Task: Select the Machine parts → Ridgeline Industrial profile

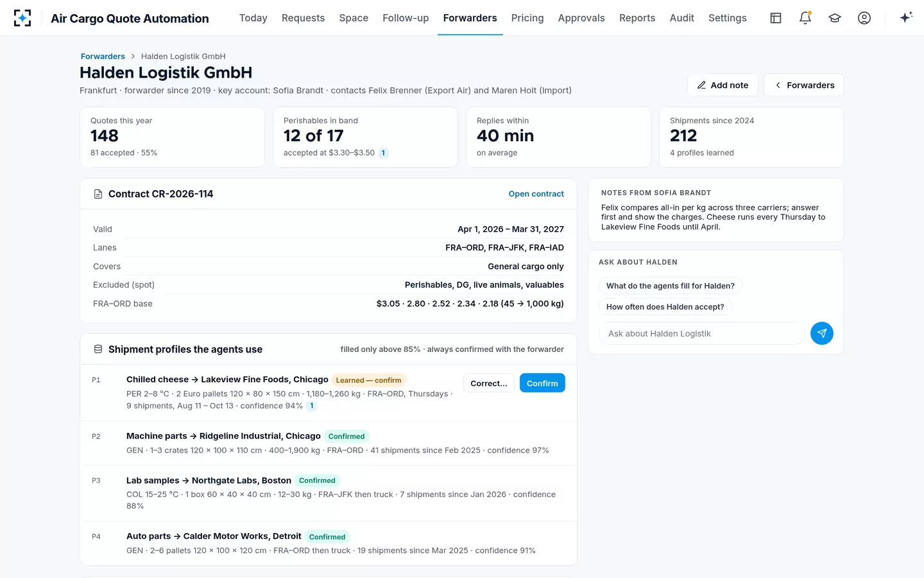Action: coord(329,443)
